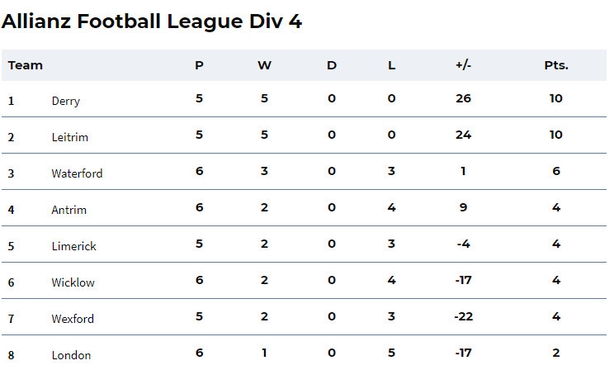Select the Team column header

[25, 65]
